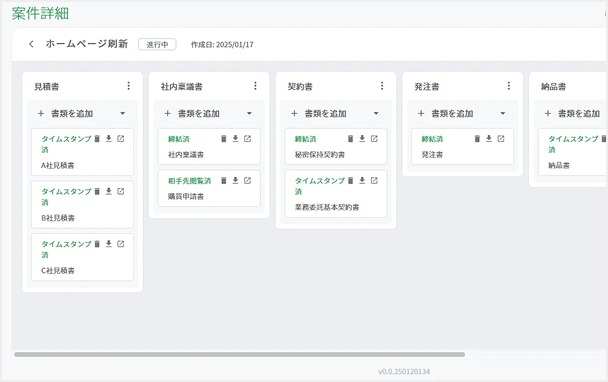Image resolution: width=608 pixels, height=382 pixels.
Task: Open B社見積書 in a new window
Action: coord(121,191)
